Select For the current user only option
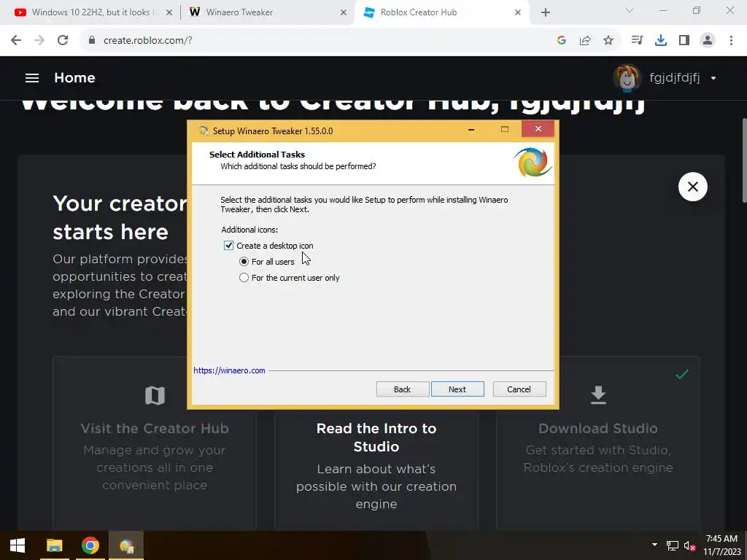Screen dimensions: 747x560 coord(244,278)
